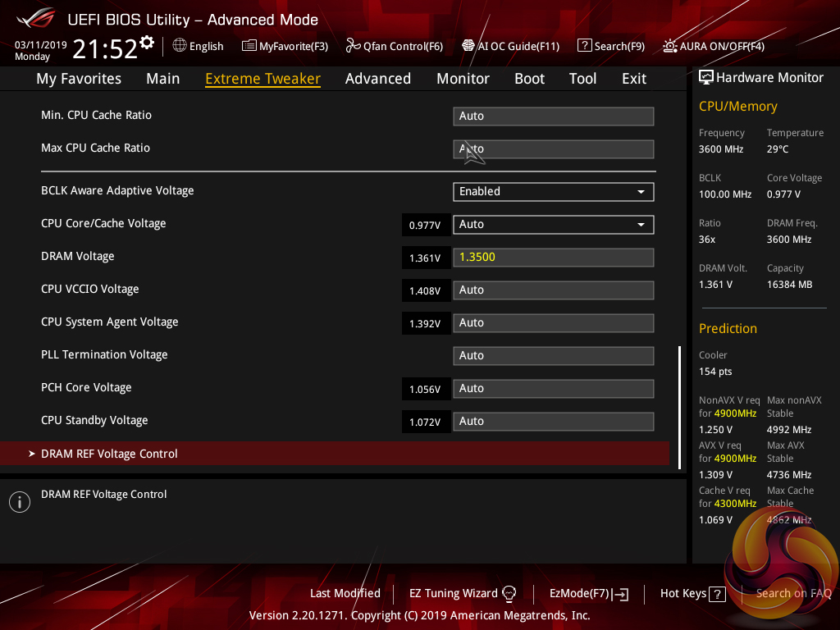
Task: Click System Agent 1.392V reading
Action: point(425,324)
